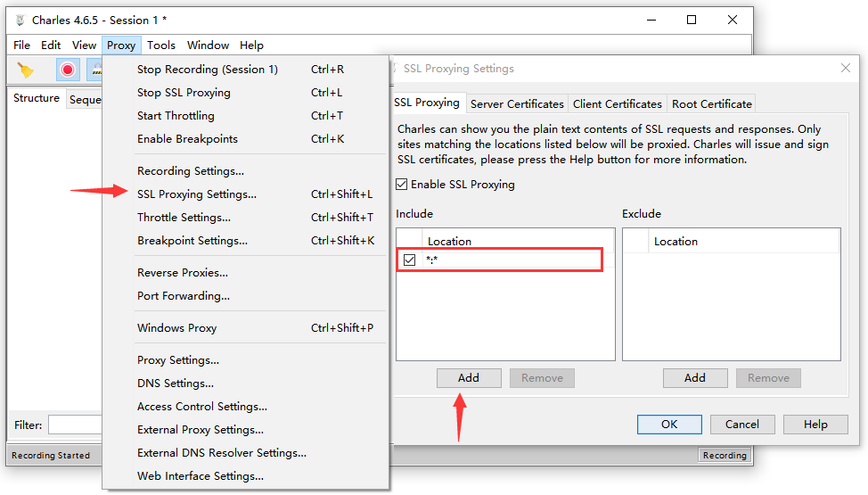Open SSL Proxying Settings... entry
This screenshot has height=495, width=868.
(246, 194)
